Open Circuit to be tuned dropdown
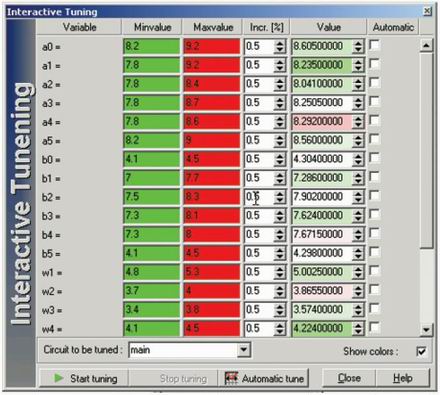This screenshot has height=395, width=440. click(x=244, y=350)
